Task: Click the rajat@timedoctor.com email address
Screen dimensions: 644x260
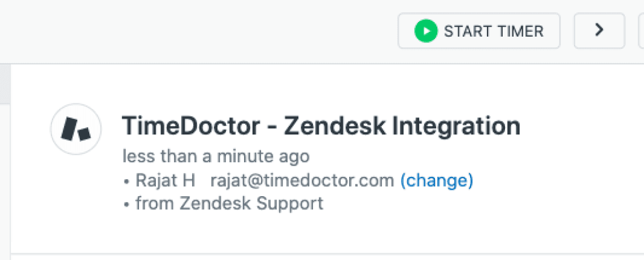Action: coord(302,180)
